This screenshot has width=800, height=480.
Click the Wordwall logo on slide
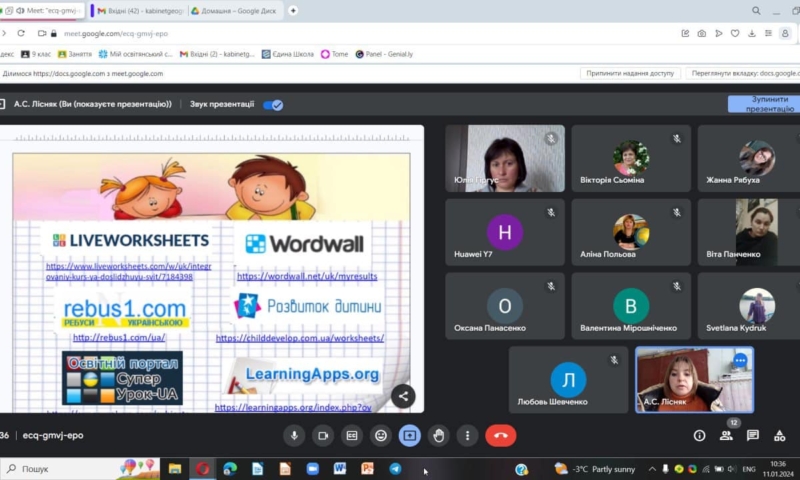[305, 244]
